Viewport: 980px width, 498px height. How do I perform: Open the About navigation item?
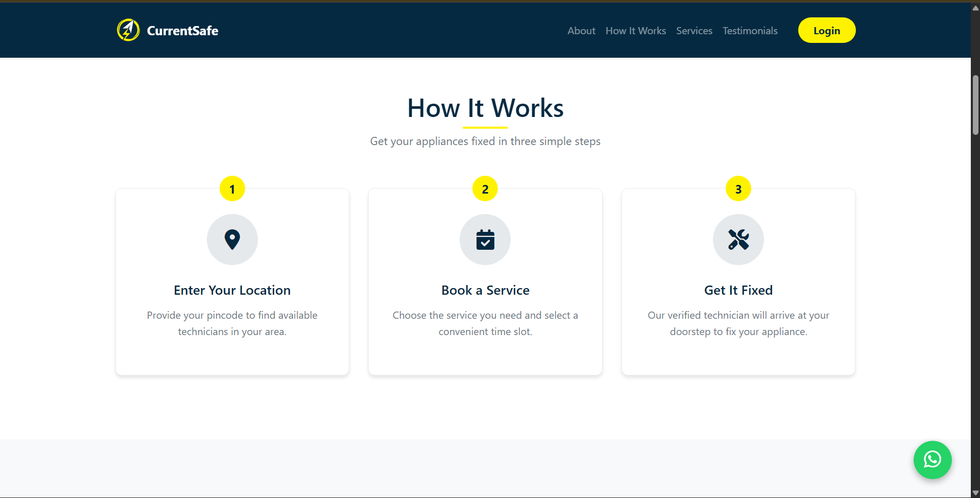pos(581,31)
